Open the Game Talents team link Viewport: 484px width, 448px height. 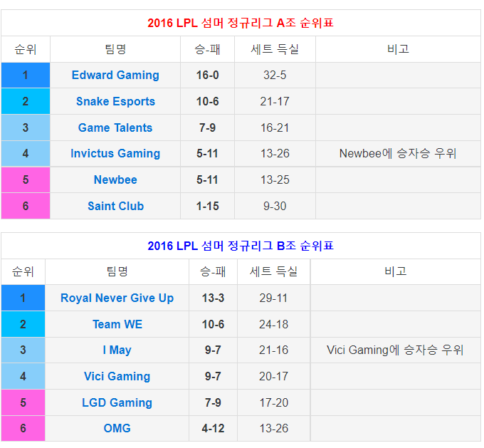tap(115, 127)
